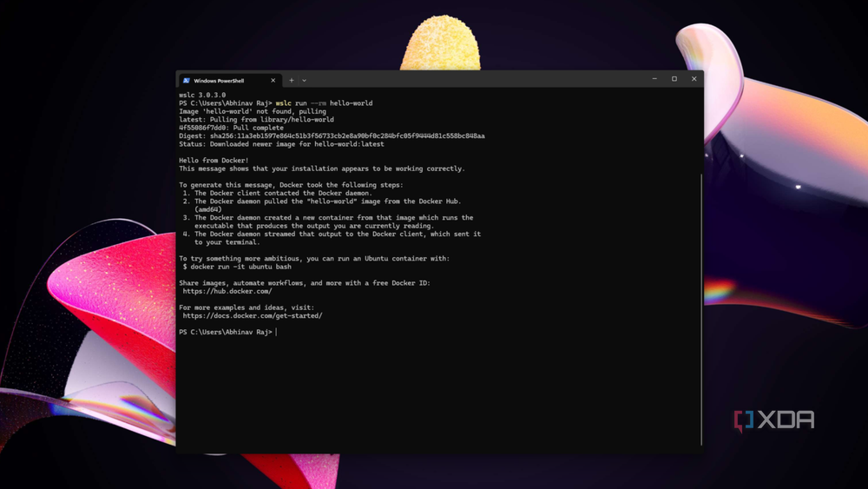The image size is (868, 489).
Task: Select the Windows PowerShell tab
Action: pyautogui.click(x=229, y=80)
